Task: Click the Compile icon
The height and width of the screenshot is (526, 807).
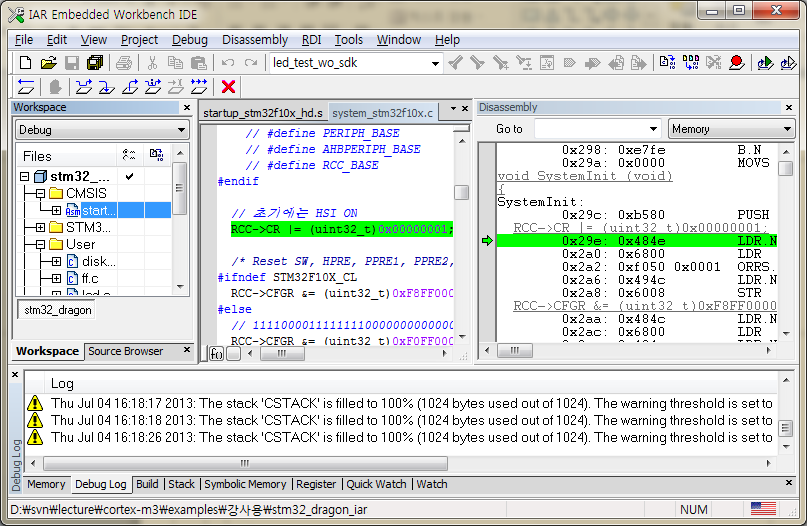Action: click(668, 63)
